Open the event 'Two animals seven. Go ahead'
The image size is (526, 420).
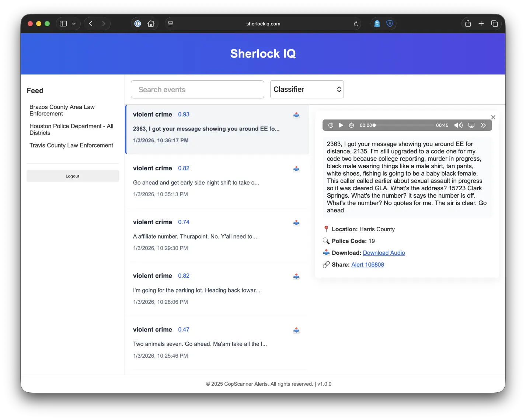[x=217, y=344]
